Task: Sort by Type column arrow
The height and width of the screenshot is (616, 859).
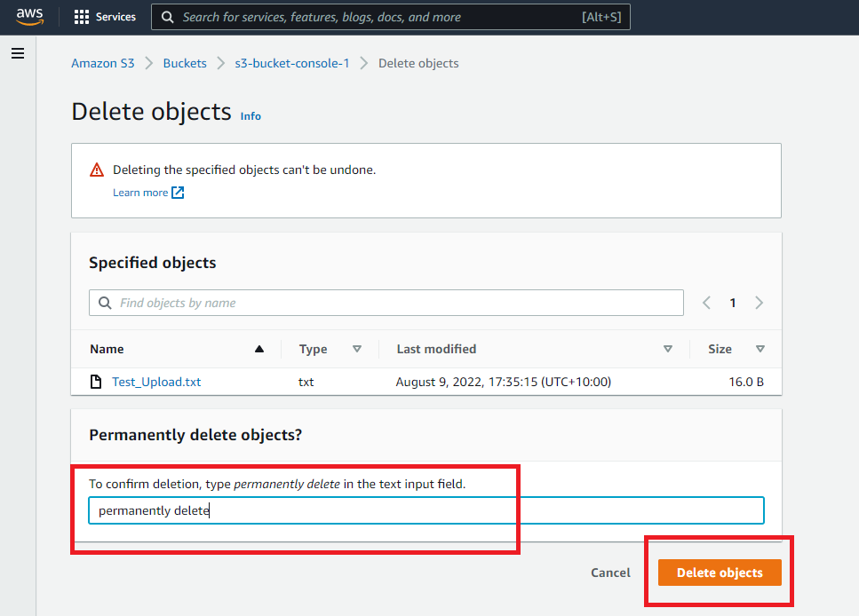Action: point(356,349)
